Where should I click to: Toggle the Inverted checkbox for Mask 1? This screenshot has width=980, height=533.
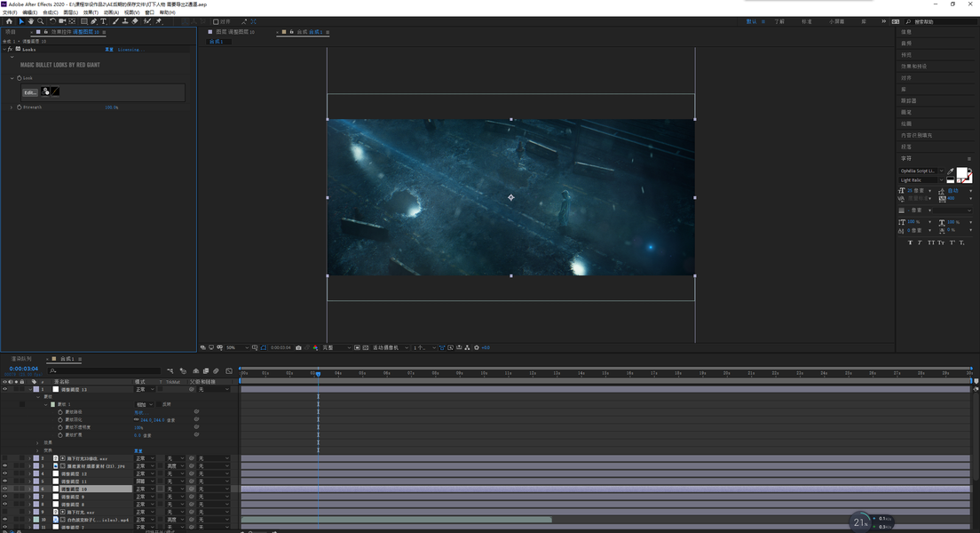[159, 404]
